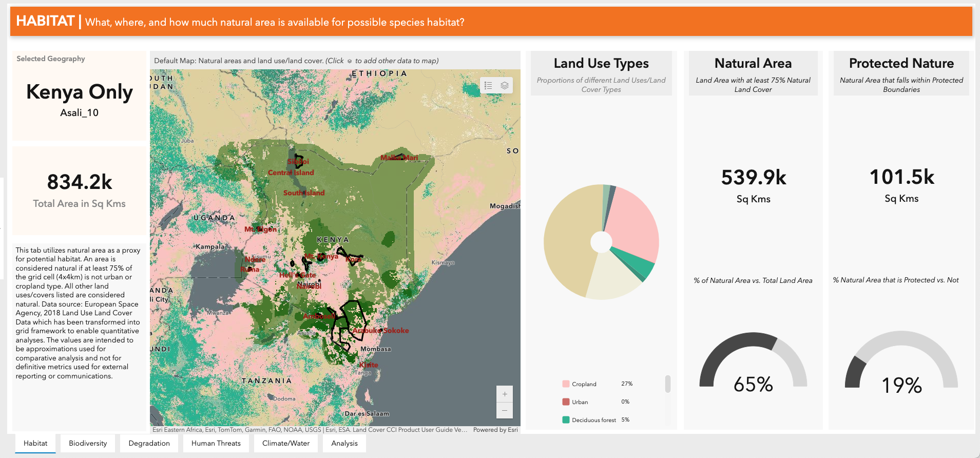Select the Habitat tab
980x458 pixels.
(35, 443)
